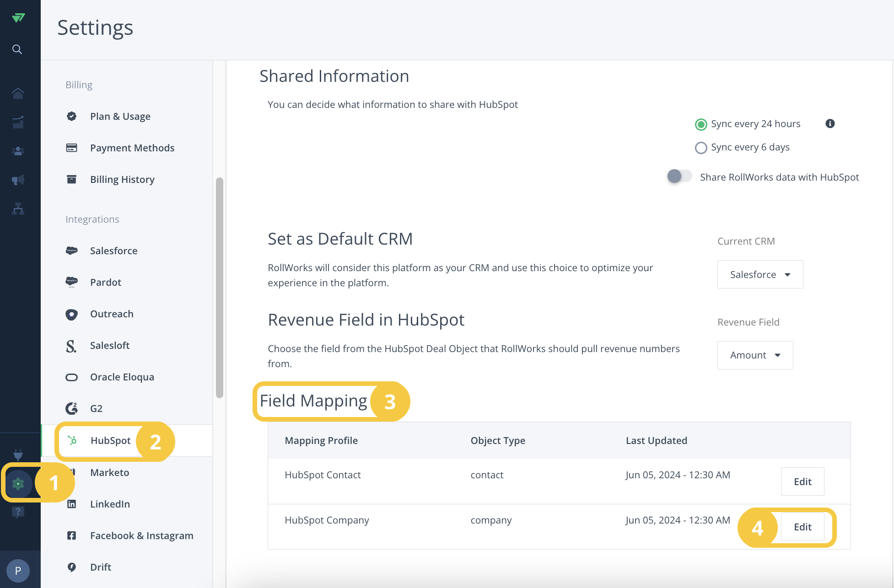The width and height of the screenshot is (894, 588).
Task: Go to Home via house icon
Action: point(18,93)
